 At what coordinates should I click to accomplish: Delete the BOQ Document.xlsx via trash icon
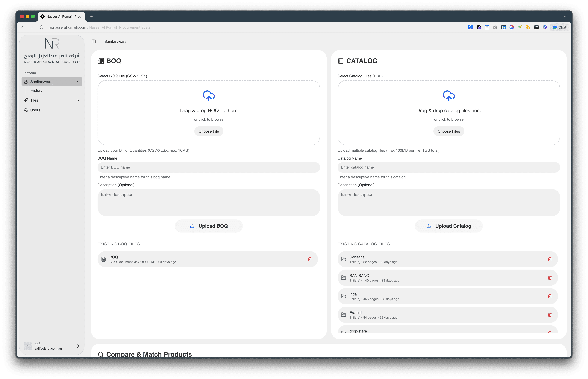[310, 259]
